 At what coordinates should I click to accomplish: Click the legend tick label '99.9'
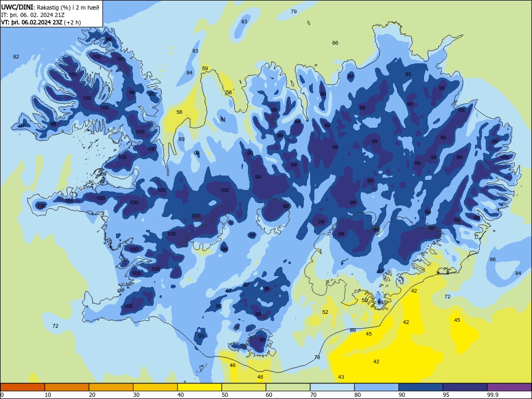click(x=493, y=395)
